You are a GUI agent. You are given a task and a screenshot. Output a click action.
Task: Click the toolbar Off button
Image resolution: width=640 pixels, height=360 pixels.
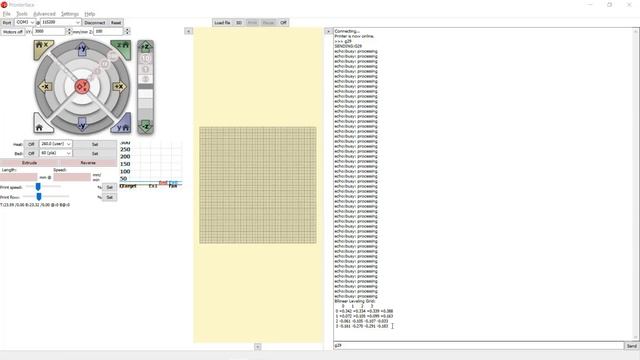[283, 22]
